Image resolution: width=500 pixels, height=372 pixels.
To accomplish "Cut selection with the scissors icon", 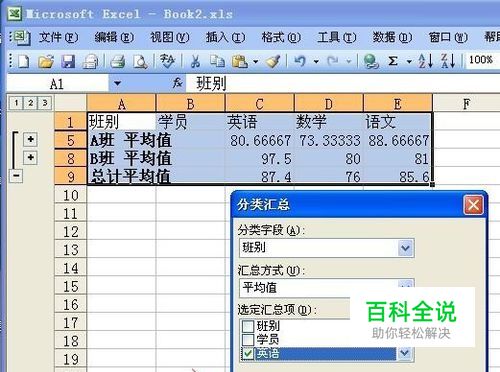I will (195, 61).
